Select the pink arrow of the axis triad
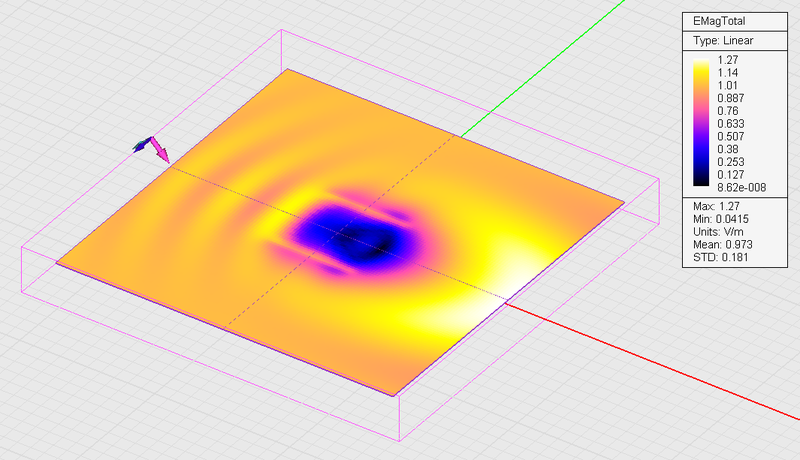 [160, 153]
